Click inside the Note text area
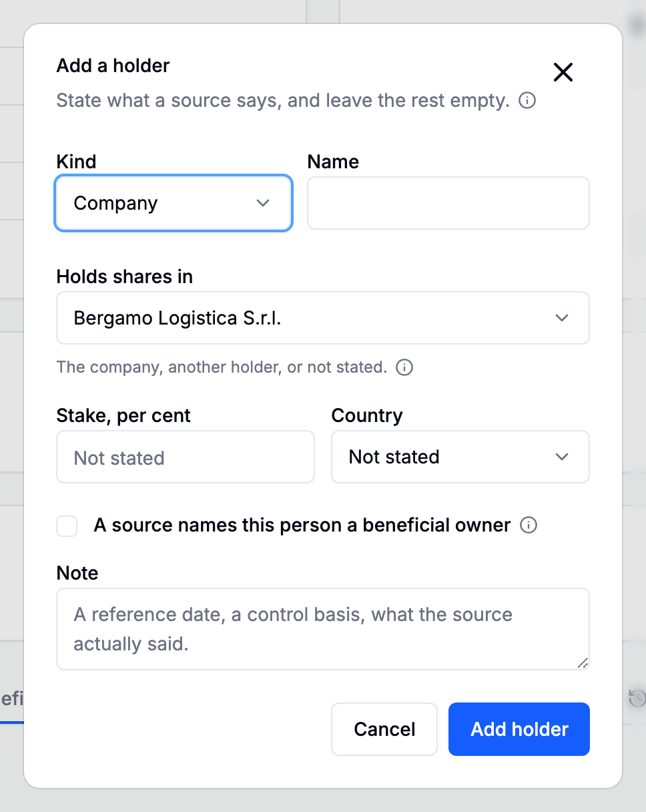The height and width of the screenshot is (812, 646). click(x=323, y=629)
